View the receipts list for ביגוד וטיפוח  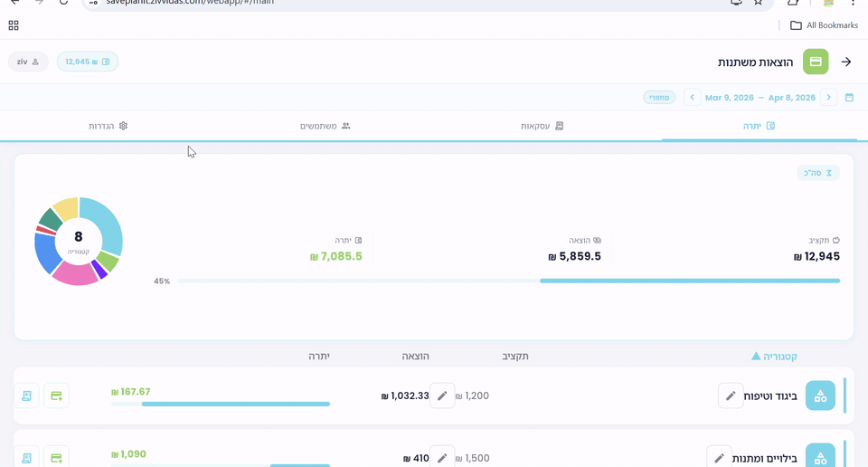[26, 396]
